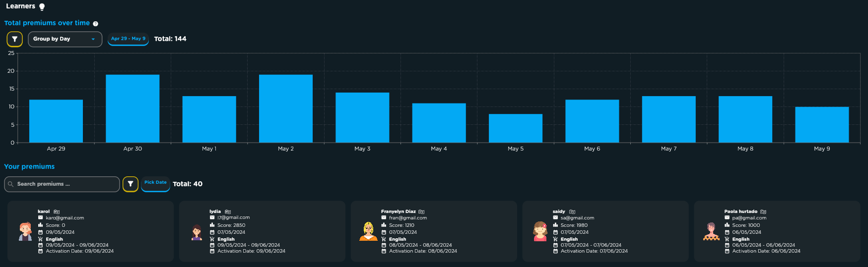Click the email karo@gmail.com

coord(65,218)
